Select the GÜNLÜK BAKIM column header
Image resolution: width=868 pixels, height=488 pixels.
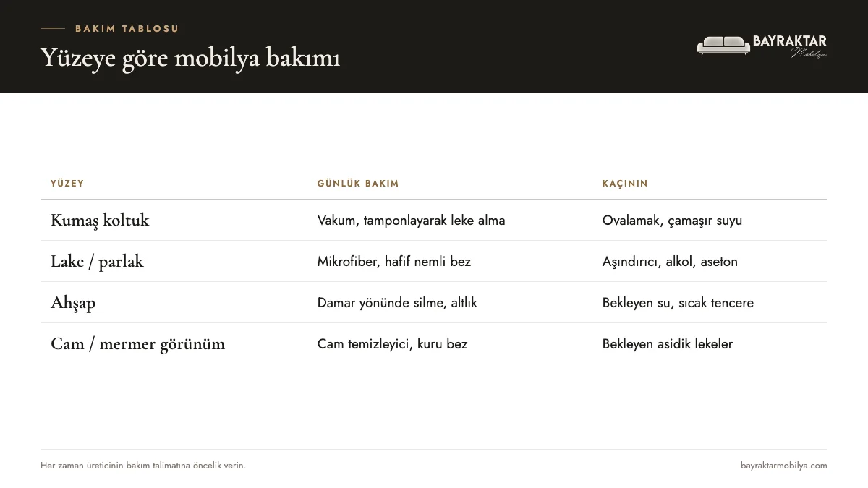(x=358, y=184)
